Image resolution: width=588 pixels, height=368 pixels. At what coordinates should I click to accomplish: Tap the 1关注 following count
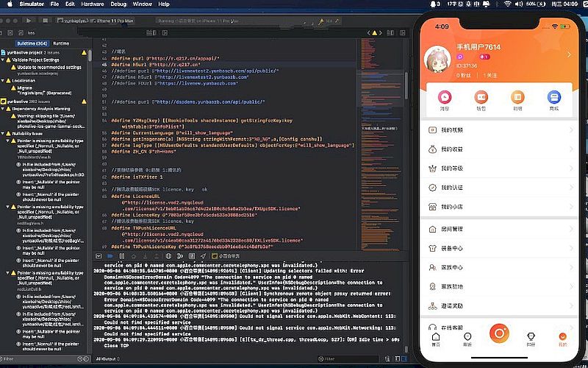[x=490, y=76]
